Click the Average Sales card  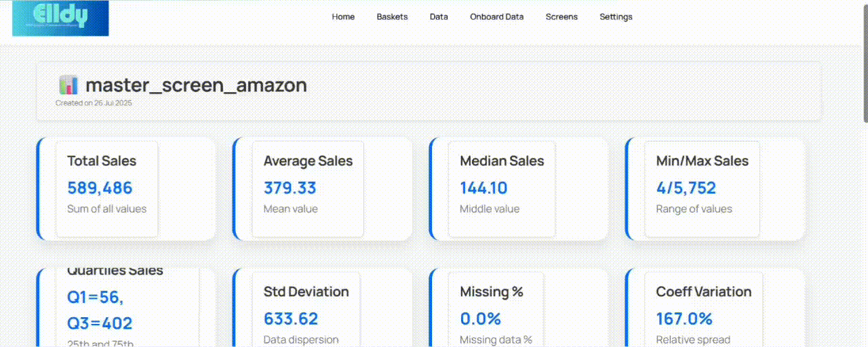323,188
